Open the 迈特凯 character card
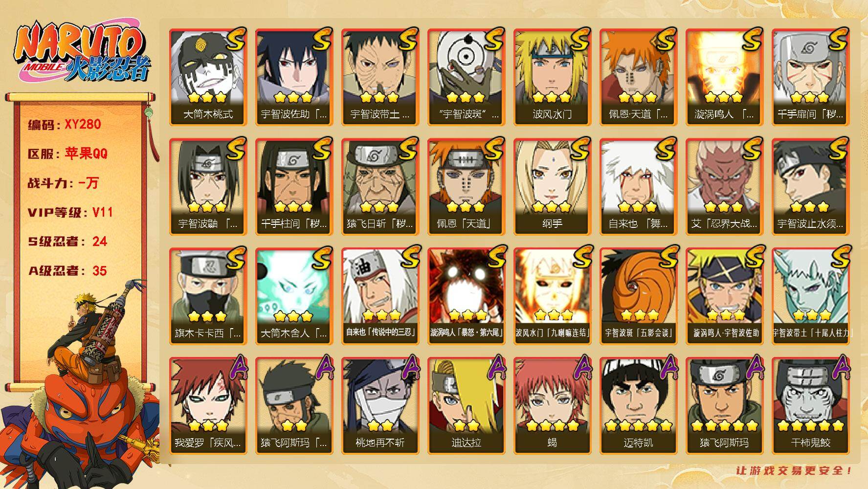Viewport: 868px width, 489px height. 639,406
